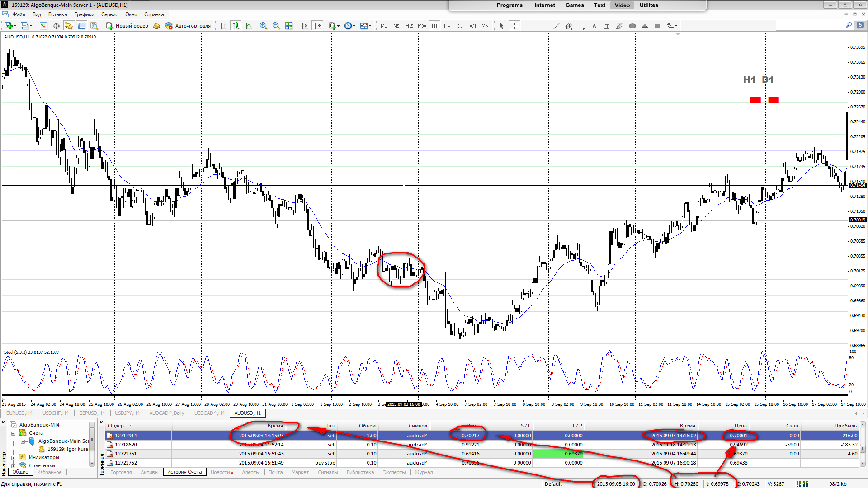Select line chart display icon
The height and width of the screenshot is (488, 868).
(x=249, y=26)
